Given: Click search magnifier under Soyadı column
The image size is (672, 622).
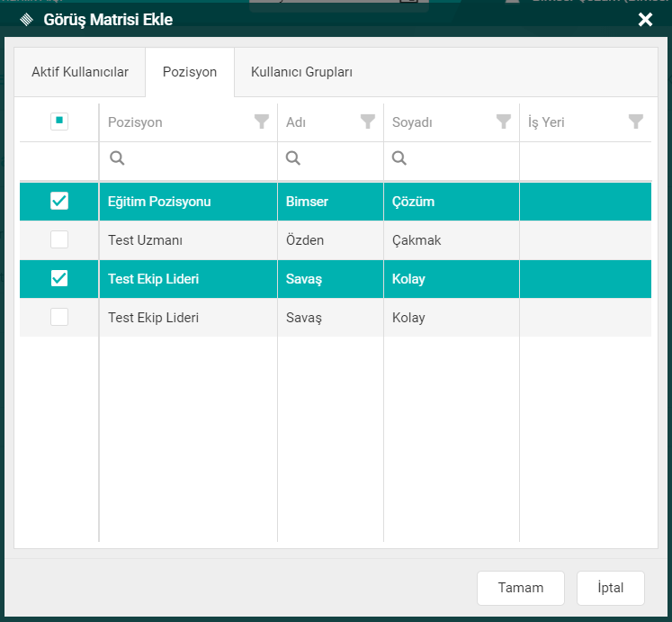Looking at the screenshot, I should tap(399, 158).
